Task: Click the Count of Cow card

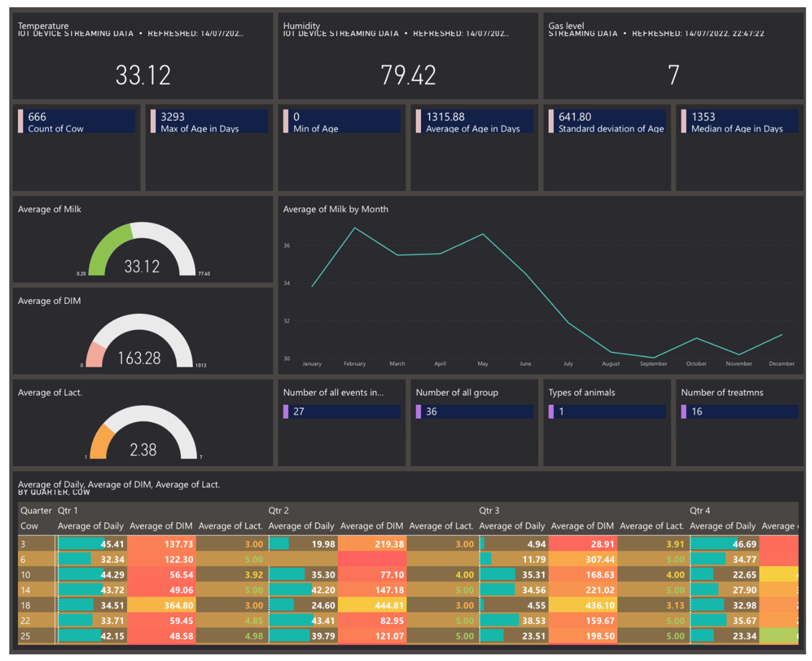Action: 76,122
